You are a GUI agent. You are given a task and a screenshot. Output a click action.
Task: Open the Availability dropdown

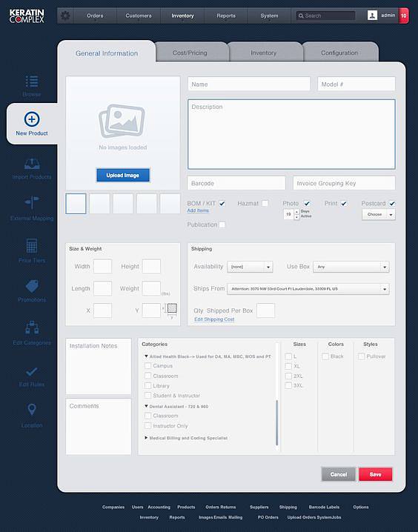pyautogui.click(x=250, y=267)
